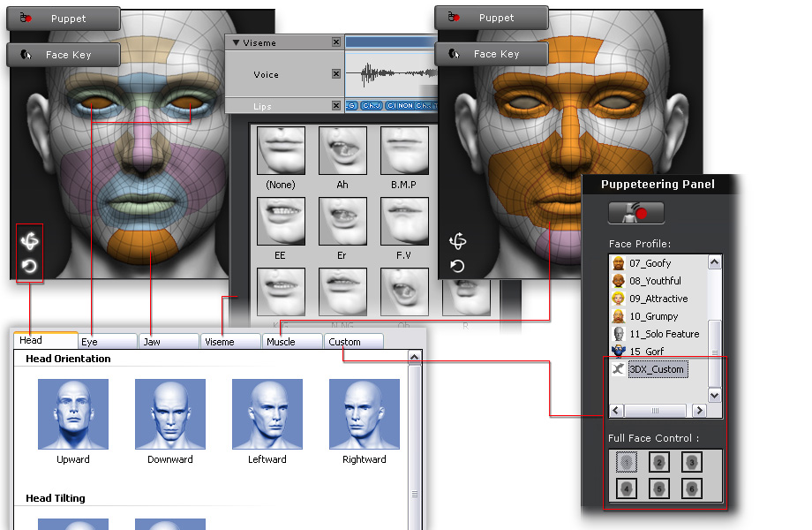Select the Er viseme thumbnail

(x=342, y=221)
